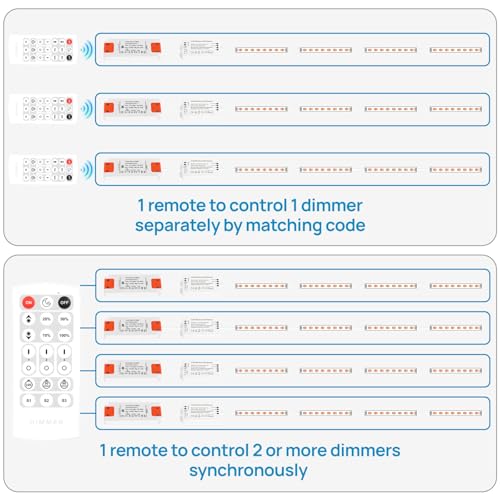The image size is (500, 500).
Task: Click the wireless signal icon in top row
Action: [87, 50]
